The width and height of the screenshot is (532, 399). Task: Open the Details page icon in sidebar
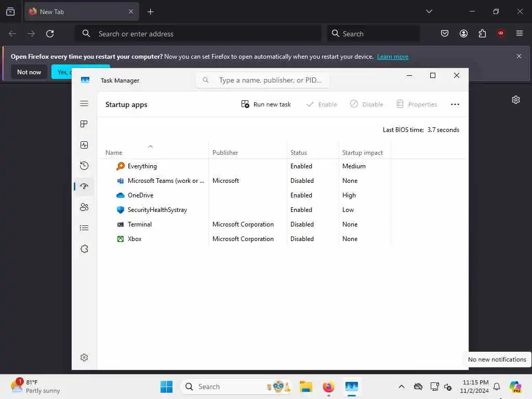(84, 228)
